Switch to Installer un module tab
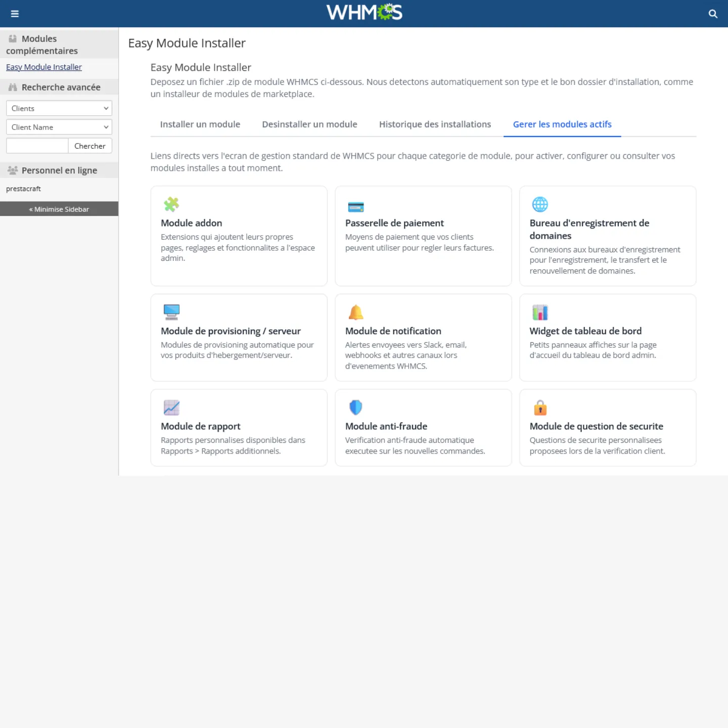The height and width of the screenshot is (728, 728). 200,124
